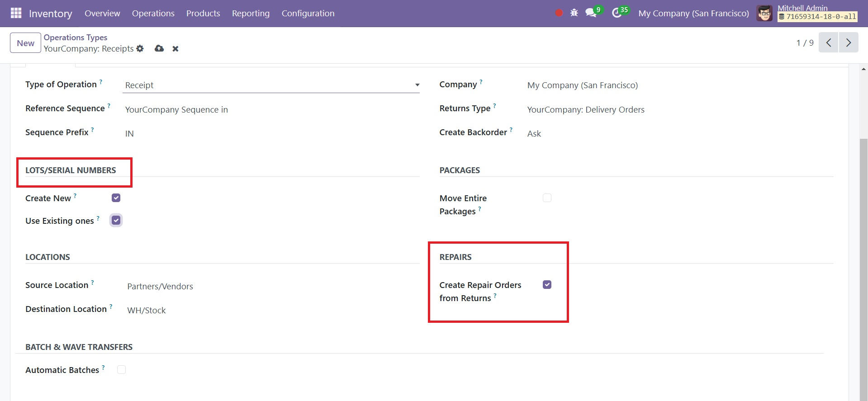Show help tooltip for Returns Type
The width and height of the screenshot is (868, 401).
(x=495, y=106)
